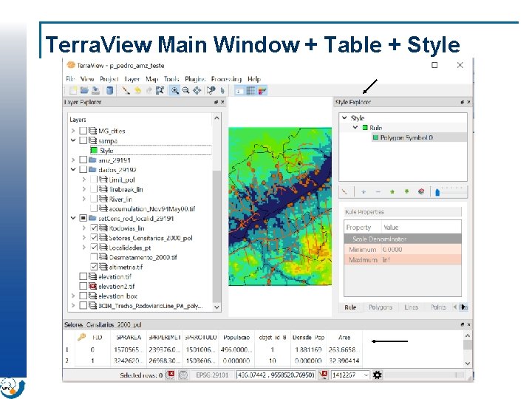532x399 pixels.
Task: Check the elevation.tif layer checkbox
Action: pos(83,276)
